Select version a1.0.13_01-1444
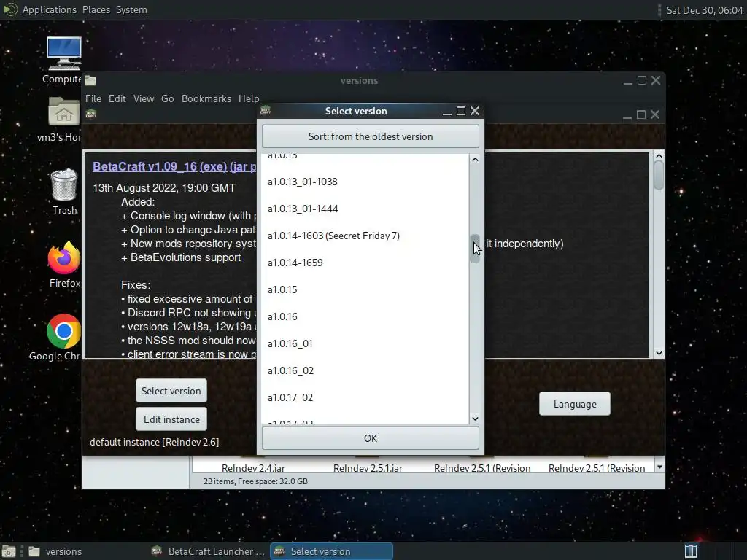747x560 pixels. (365, 209)
